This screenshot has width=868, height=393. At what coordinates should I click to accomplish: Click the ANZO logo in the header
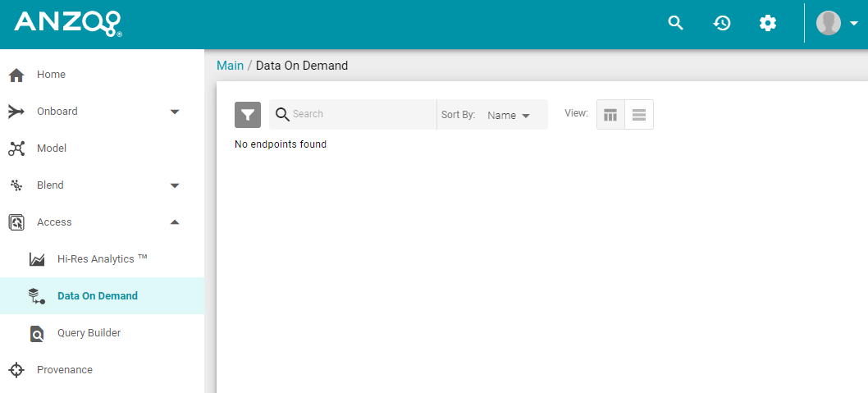point(67,23)
